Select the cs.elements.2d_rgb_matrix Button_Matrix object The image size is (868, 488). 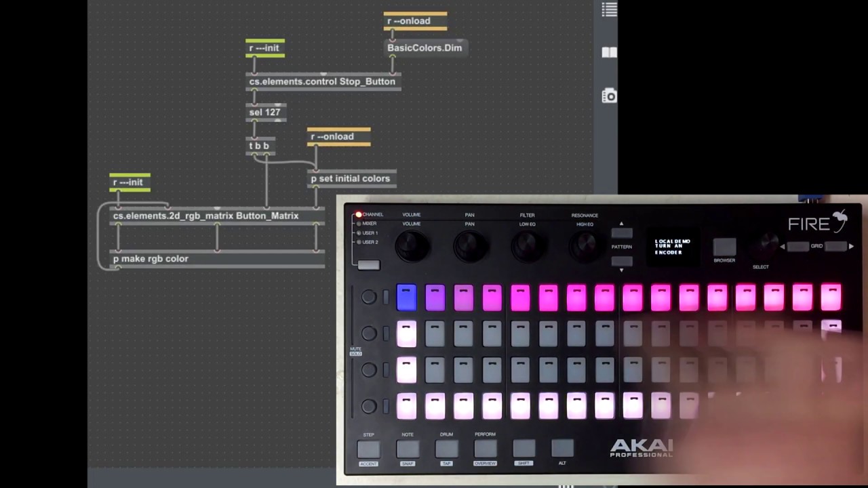point(217,216)
